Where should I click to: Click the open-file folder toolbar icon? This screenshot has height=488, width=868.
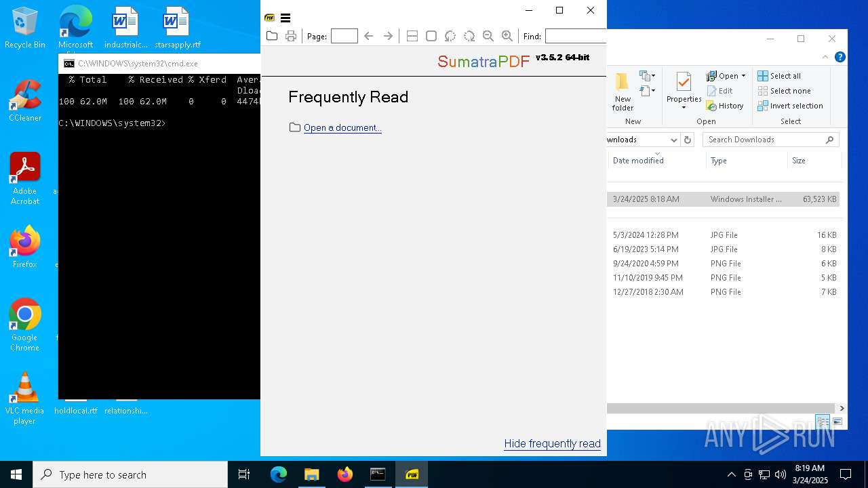272,36
